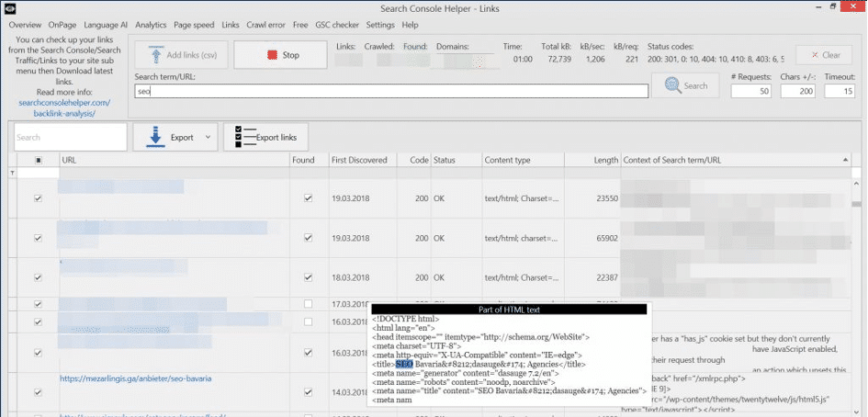Open the Free menu
This screenshot has height=417, width=868.
pos(300,25)
